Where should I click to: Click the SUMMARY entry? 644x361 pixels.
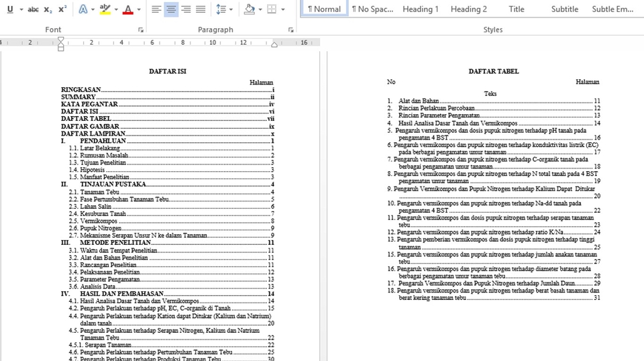tap(168, 97)
